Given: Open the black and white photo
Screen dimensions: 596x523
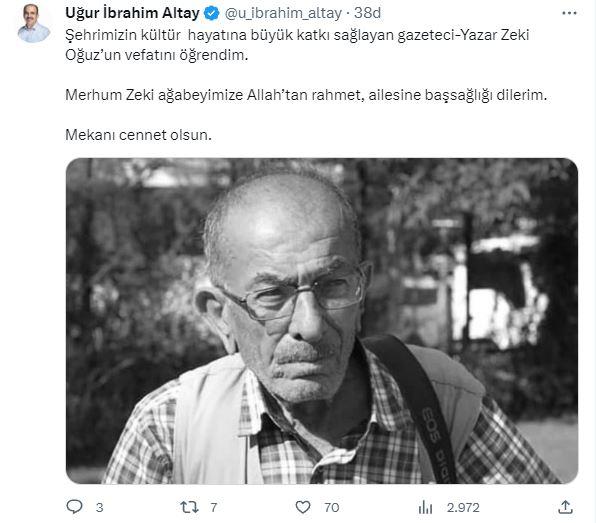Looking at the screenshot, I should (322, 321).
